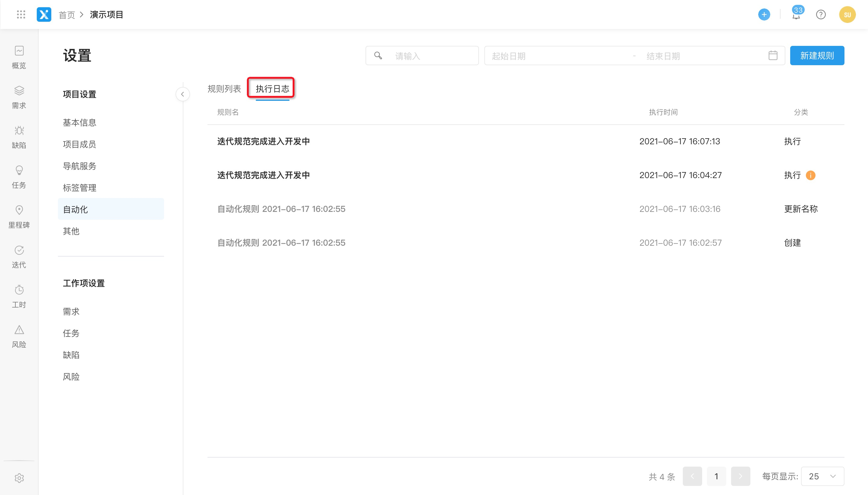This screenshot has width=868, height=495.
Task: Go to 缺陷 in the left sidebar
Action: coord(19,137)
